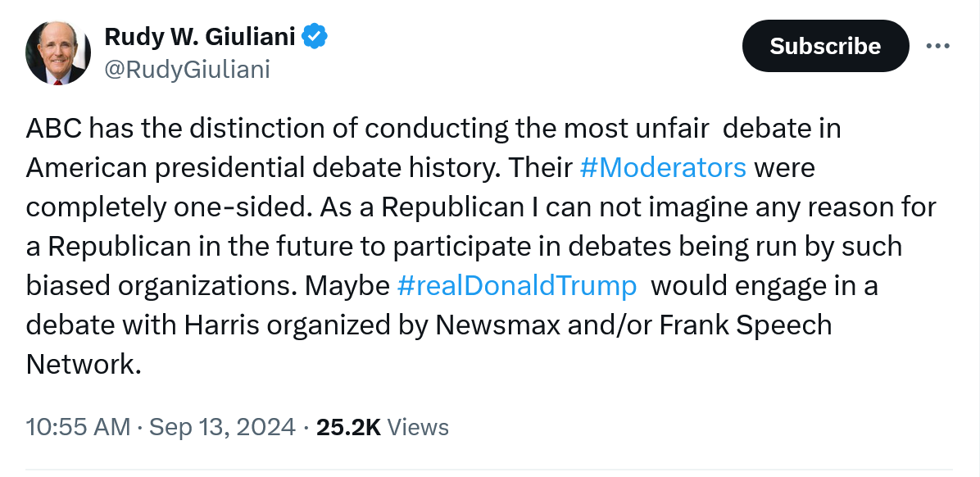
Task: Click the Sep 13, 2024 date
Action: click(x=222, y=427)
